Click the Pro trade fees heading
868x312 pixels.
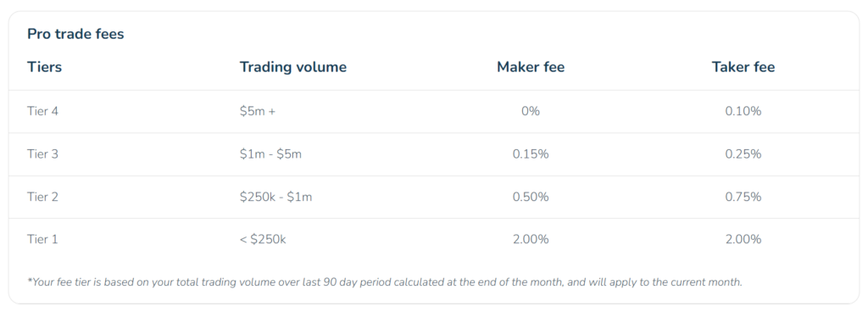point(75,34)
